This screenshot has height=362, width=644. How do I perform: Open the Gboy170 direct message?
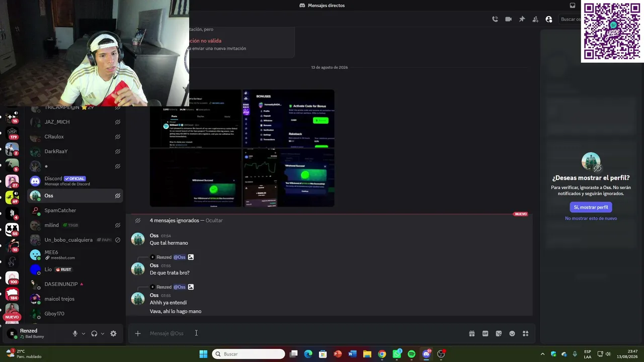coord(75,314)
